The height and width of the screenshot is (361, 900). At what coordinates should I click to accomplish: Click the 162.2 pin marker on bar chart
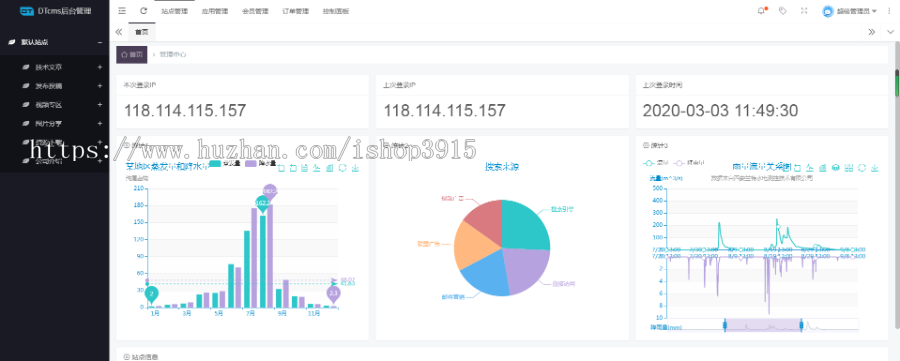(x=263, y=204)
